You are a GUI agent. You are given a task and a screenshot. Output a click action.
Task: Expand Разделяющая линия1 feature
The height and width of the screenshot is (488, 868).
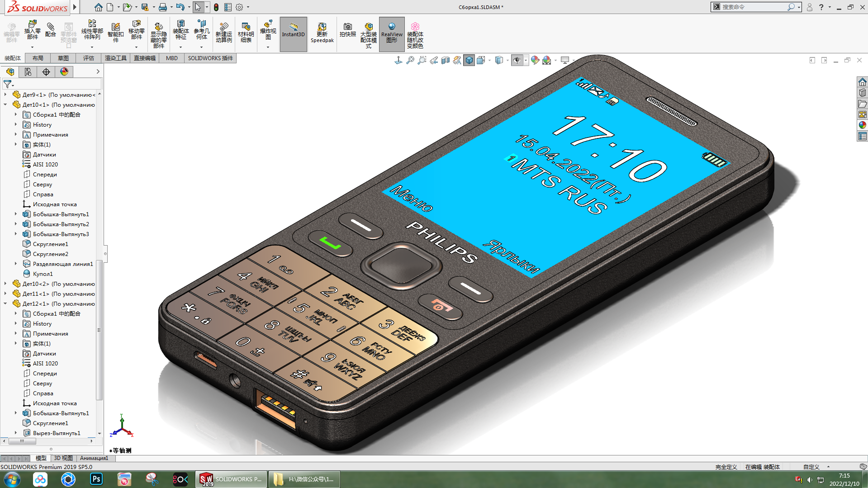coord(15,264)
